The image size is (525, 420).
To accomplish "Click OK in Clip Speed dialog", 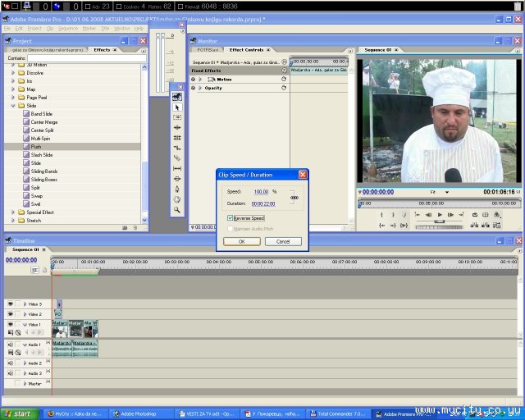I will tap(242, 241).
